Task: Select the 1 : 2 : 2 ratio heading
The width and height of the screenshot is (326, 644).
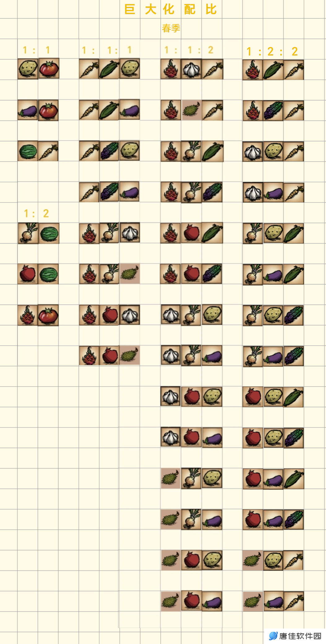Action: click(272, 51)
